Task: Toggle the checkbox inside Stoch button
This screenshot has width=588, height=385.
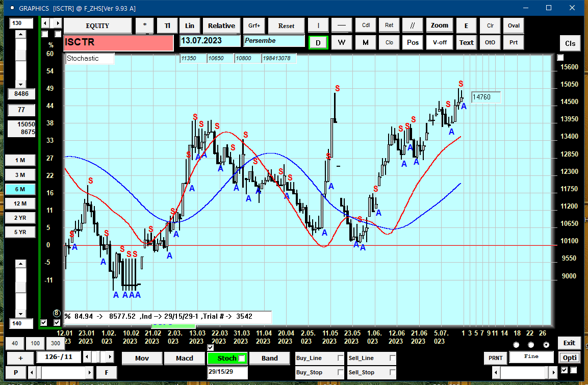Action: tap(242, 358)
